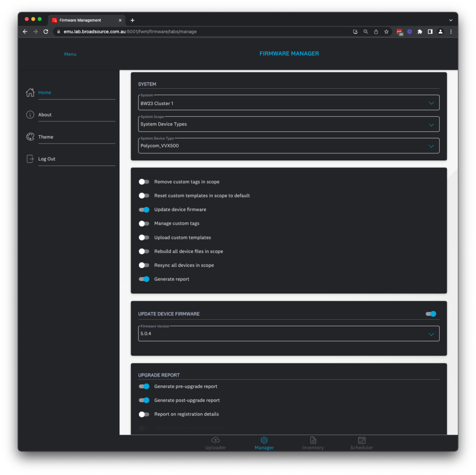Open the Inventory document icon tab
Screen dimensions: 476x475
coord(313,440)
